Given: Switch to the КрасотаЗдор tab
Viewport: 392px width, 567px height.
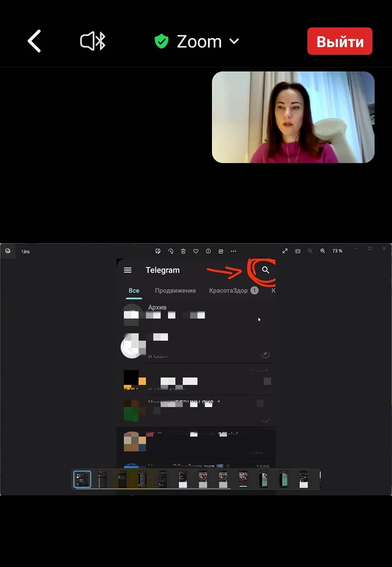Looking at the screenshot, I should click(228, 291).
